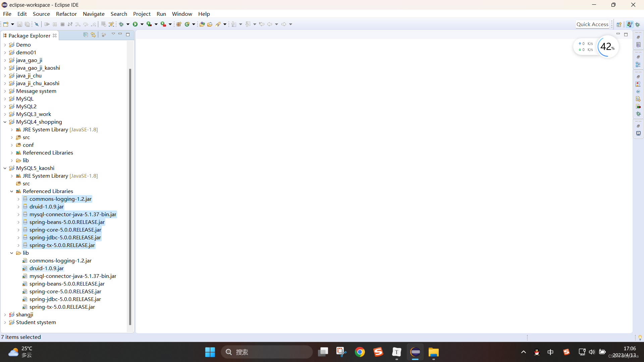Viewport: 644px width, 362px height.
Task: Close the Package Explorer view
Action: (x=55, y=36)
